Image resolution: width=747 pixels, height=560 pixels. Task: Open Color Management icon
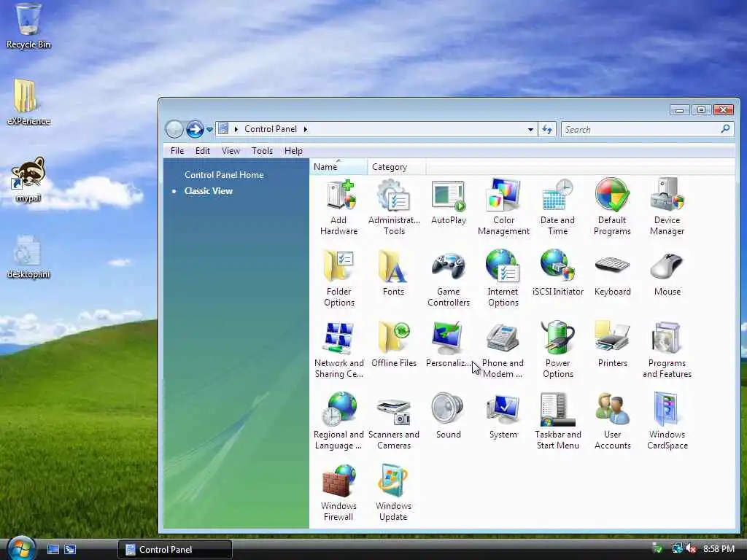click(x=503, y=206)
